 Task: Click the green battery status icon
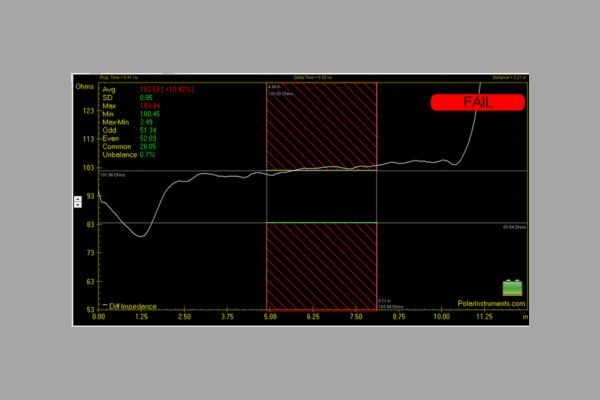pos(512,288)
